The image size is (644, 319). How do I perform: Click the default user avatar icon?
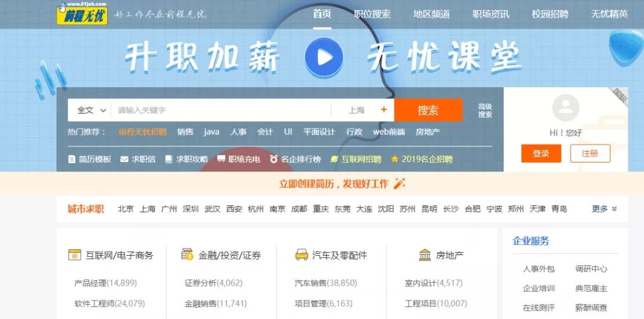(566, 108)
